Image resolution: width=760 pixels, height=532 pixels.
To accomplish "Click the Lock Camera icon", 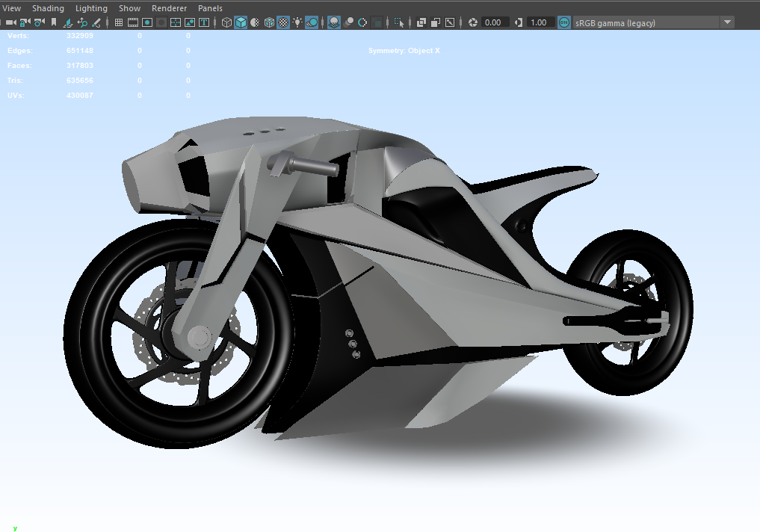I will tap(25, 22).
